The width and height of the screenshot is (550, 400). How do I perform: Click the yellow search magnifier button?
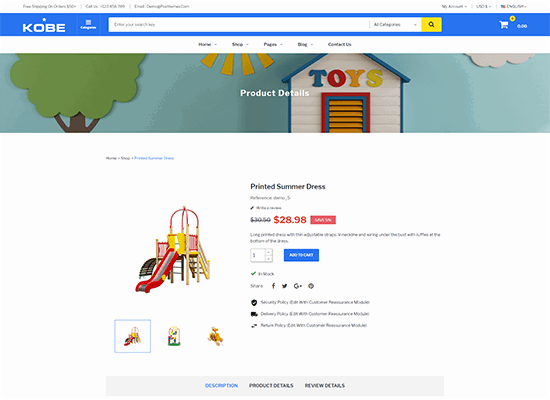pyautogui.click(x=431, y=25)
